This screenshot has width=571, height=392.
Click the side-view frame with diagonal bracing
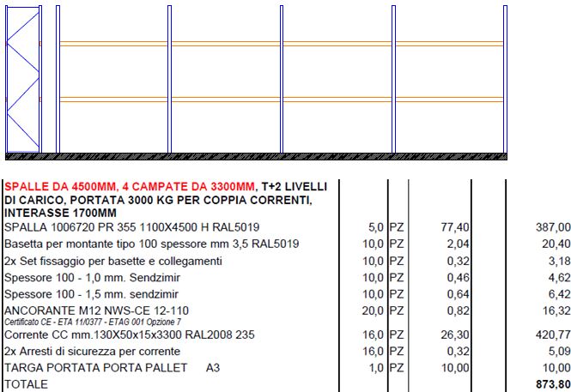click(x=23, y=79)
